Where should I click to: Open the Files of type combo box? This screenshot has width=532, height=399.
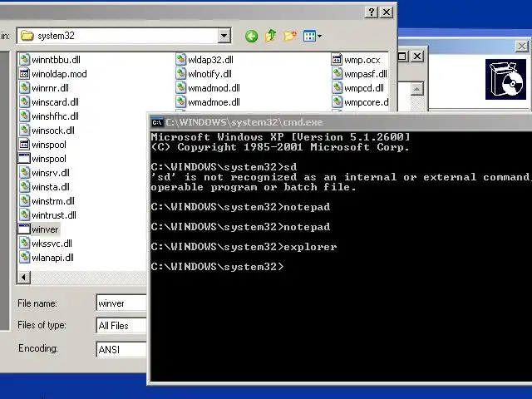(x=121, y=326)
